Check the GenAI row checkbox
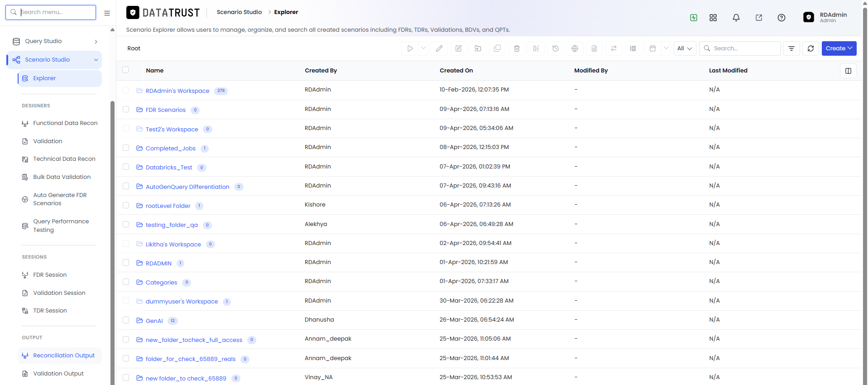The width and height of the screenshot is (868, 385). 126,320
